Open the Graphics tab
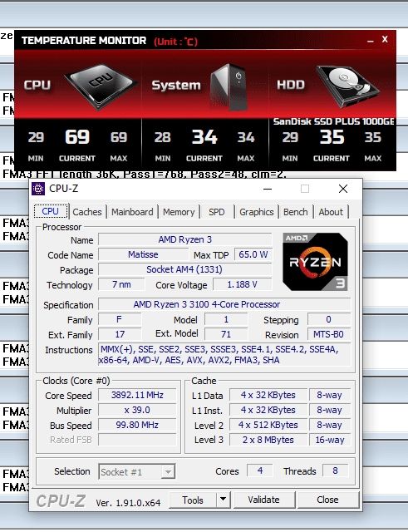 click(x=257, y=212)
